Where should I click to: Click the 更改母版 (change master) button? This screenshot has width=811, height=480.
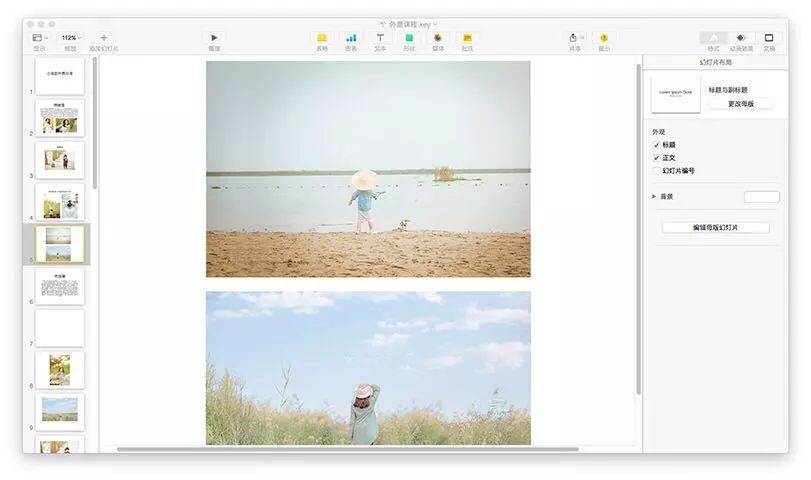(740, 104)
